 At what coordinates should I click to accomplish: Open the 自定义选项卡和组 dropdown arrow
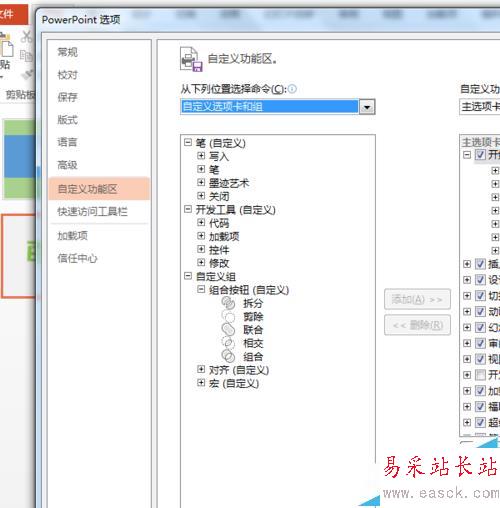click(367, 107)
